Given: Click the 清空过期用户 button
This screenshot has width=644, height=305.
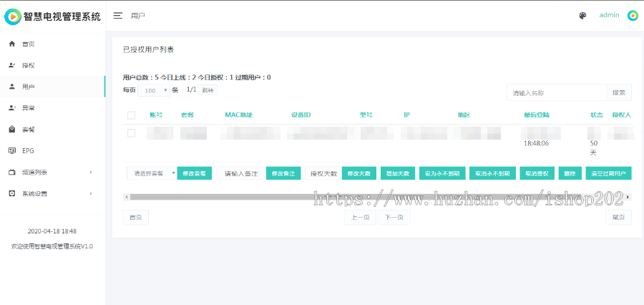Looking at the screenshot, I should [608, 173].
